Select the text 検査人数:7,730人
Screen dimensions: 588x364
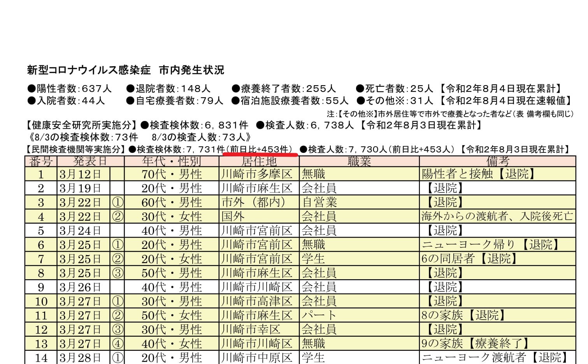pyautogui.click(x=348, y=149)
